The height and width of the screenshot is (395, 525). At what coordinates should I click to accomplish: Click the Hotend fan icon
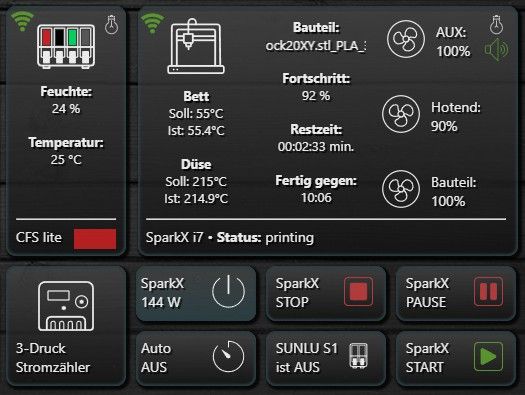point(401,114)
